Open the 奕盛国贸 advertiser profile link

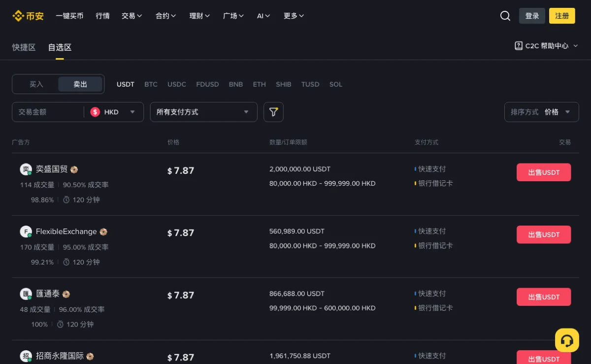point(52,169)
